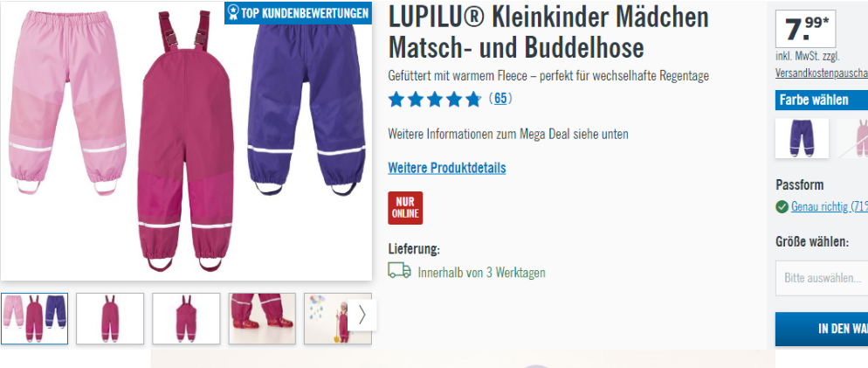Add item with In den Warenkorb button

822,329
